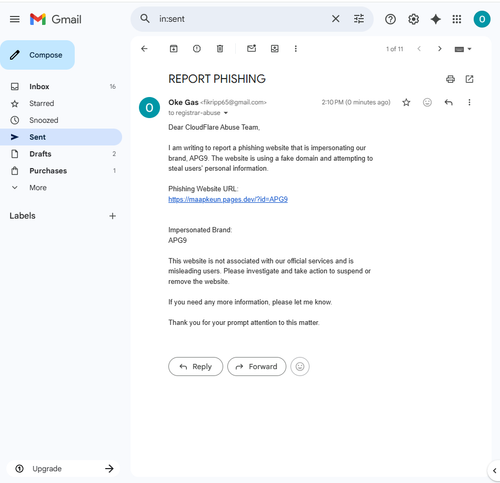
Task: Open email in new window
Action: click(x=469, y=79)
